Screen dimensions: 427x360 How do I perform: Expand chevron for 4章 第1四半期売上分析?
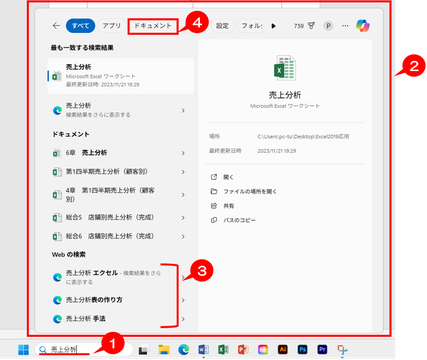(x=183, y=195)
